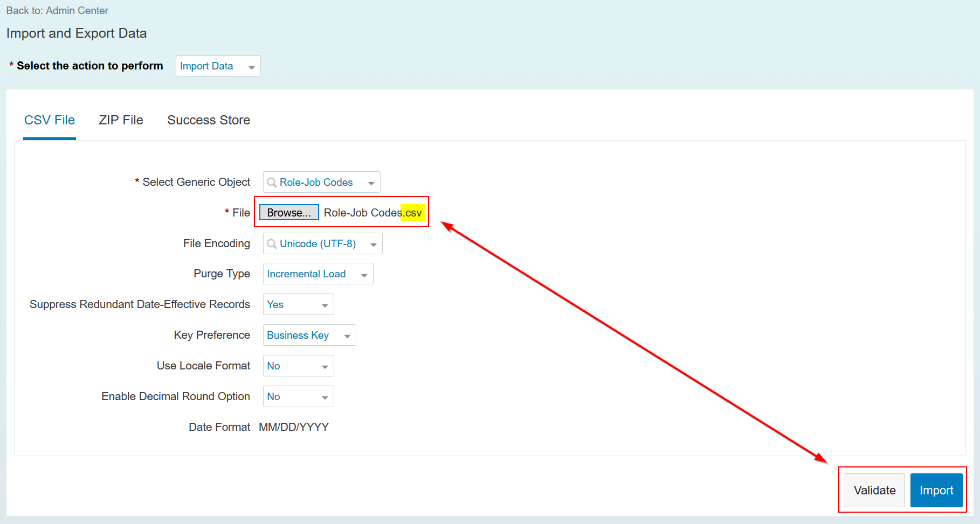Open the Success Store tab
This screenshot has width=980, height=524.
pos(209,120)
